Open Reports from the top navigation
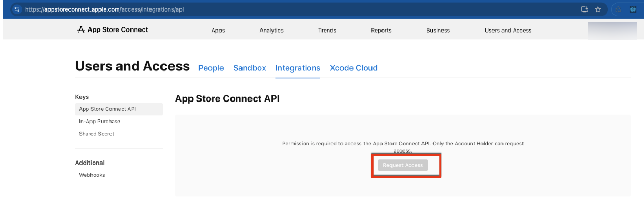644x202 pixels. tap(381, 31)
